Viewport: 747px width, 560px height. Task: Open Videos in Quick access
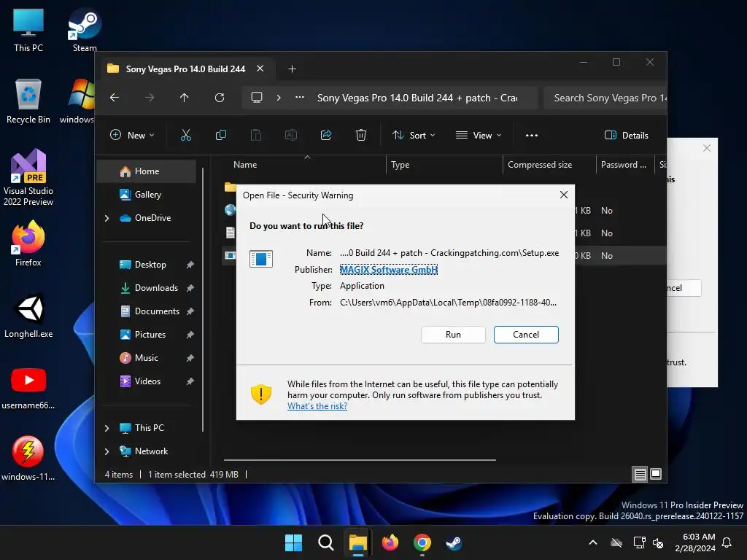tap(147, 381)
